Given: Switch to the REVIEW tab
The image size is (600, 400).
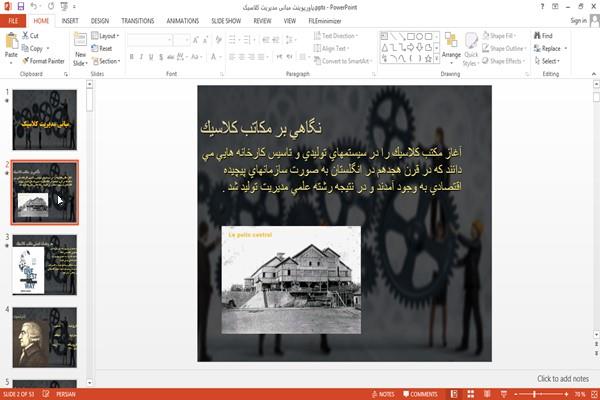Looking at the screenshot, I should coord(262,21).
